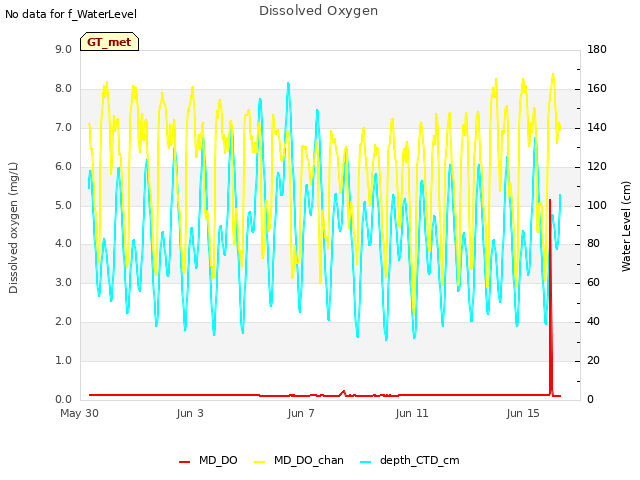Click the 'No data for f_WaterLevel' message
Viewport: 640px width, 480px height.
click(71, 14)
